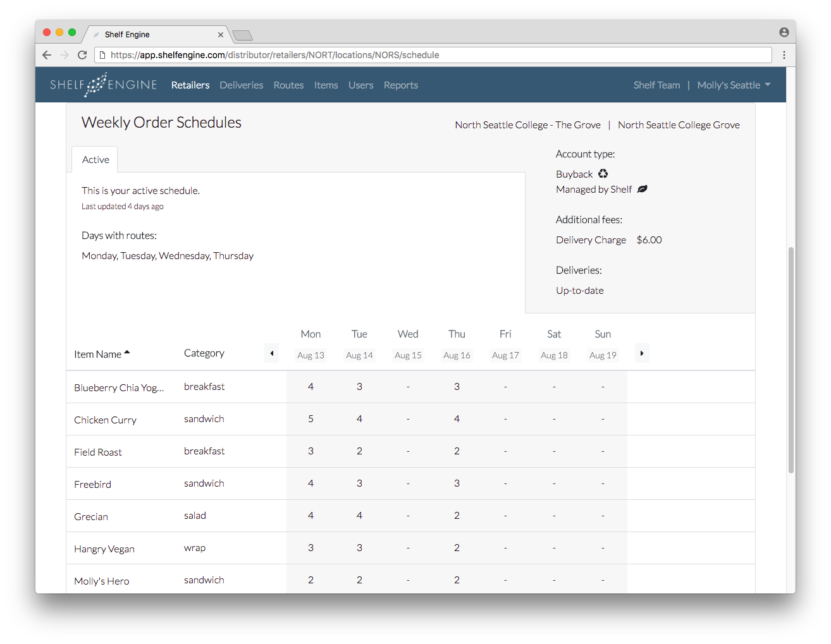Select the Chicken Curry item
Screen dimensions: 831x644
tap(105, 420)
